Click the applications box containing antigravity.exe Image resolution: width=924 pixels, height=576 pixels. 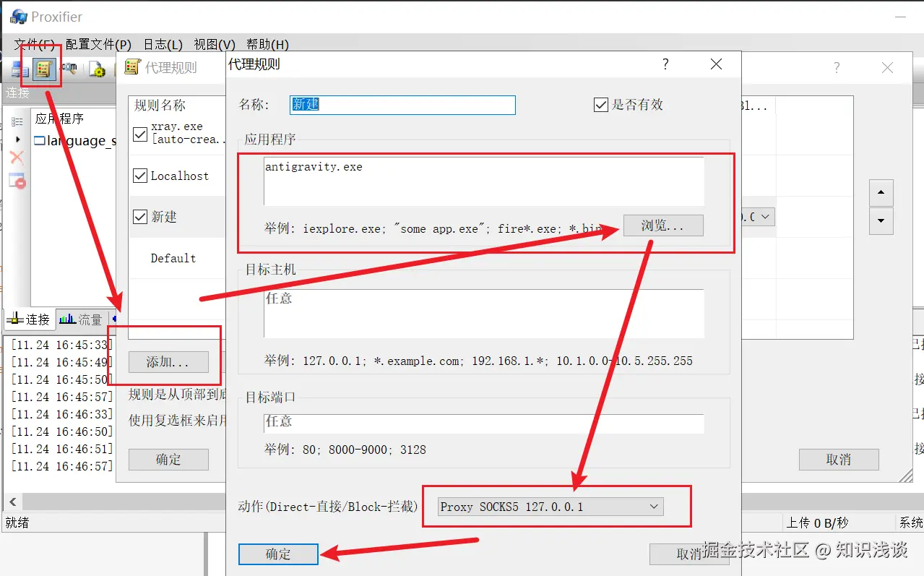coord(484,181)
